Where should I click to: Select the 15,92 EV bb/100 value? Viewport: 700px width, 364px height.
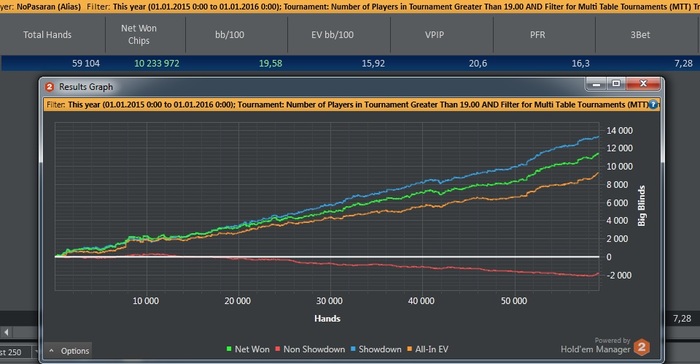click(373, 63)
